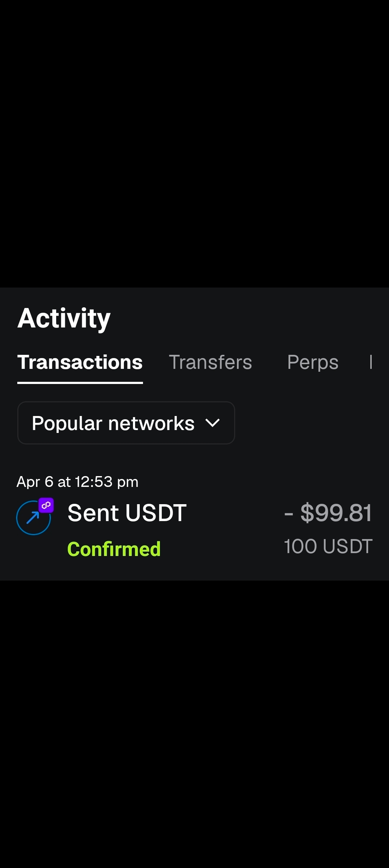Tap the Apr 6 at 12:53 pm timestamp
Screen dimensions: 389x868
pyautogui.click(x=77, y=482)
